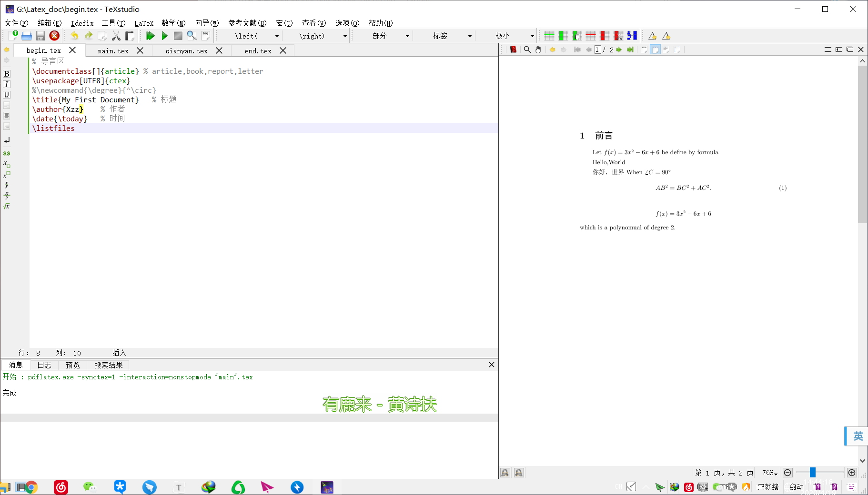Image resolution: width=868 pixels, height=495 pixels.
Task: Select the hand pan tool in PDF preview
Action: 538,49
